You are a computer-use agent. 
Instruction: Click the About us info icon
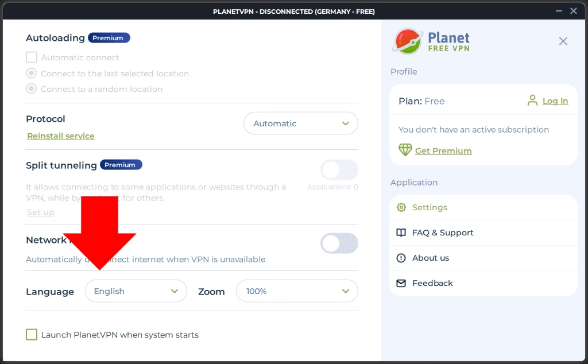pos(401,258)
